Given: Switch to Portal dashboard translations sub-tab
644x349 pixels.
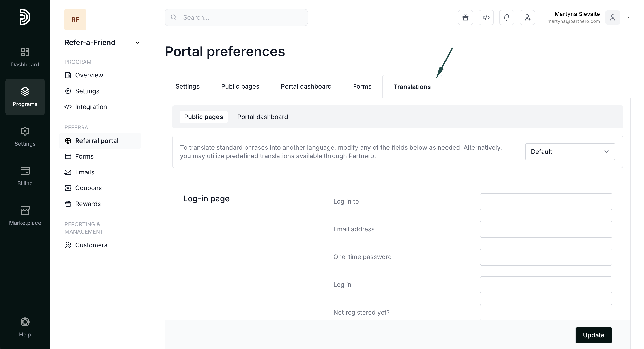Looking at the screenshot, I should pos(262,117).
